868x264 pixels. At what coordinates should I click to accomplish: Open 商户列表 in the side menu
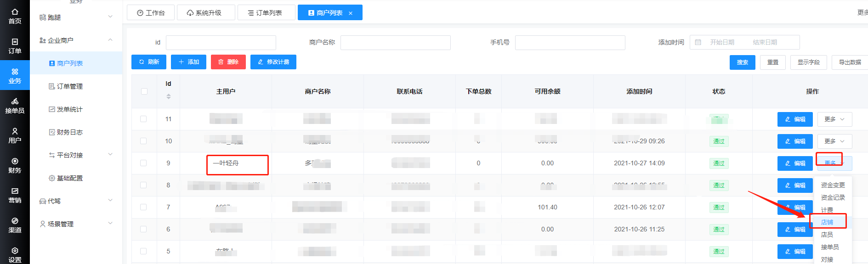pos(76,63)
